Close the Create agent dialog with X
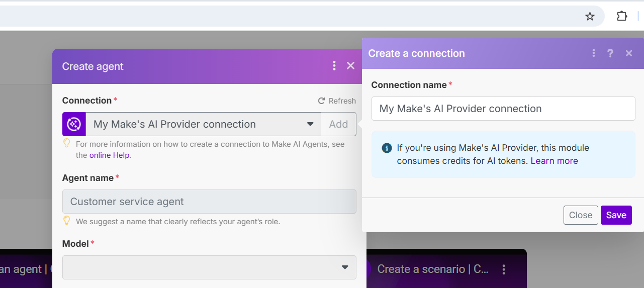Image resolution: width=644 pixels, height=288 pixels. (x=351, y=66)
